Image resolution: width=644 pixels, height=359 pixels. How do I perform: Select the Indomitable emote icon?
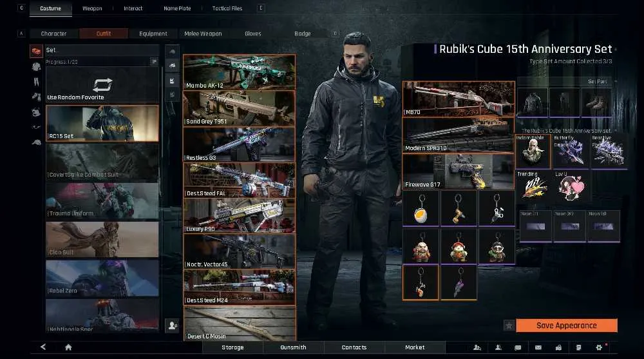pyautogui.click(x=533, y=151)
